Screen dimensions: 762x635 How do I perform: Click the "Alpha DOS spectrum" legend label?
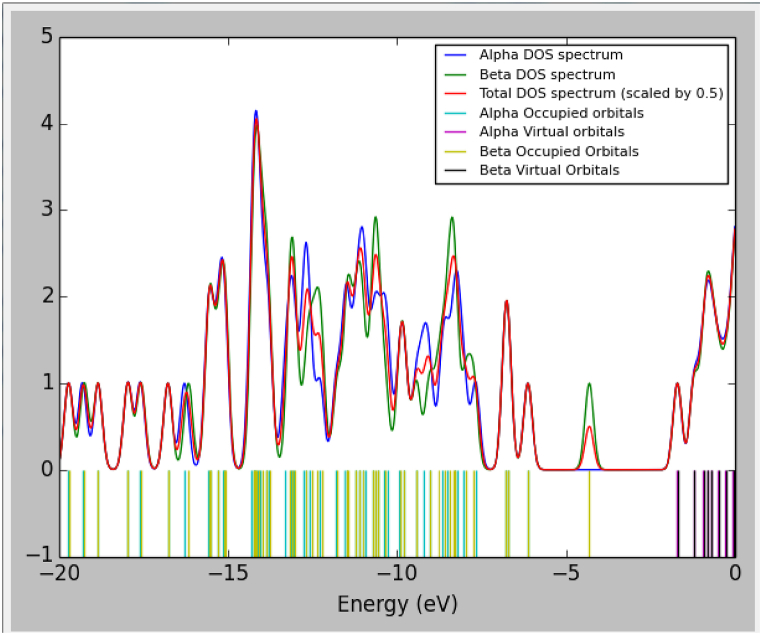(x=550, y=55)
